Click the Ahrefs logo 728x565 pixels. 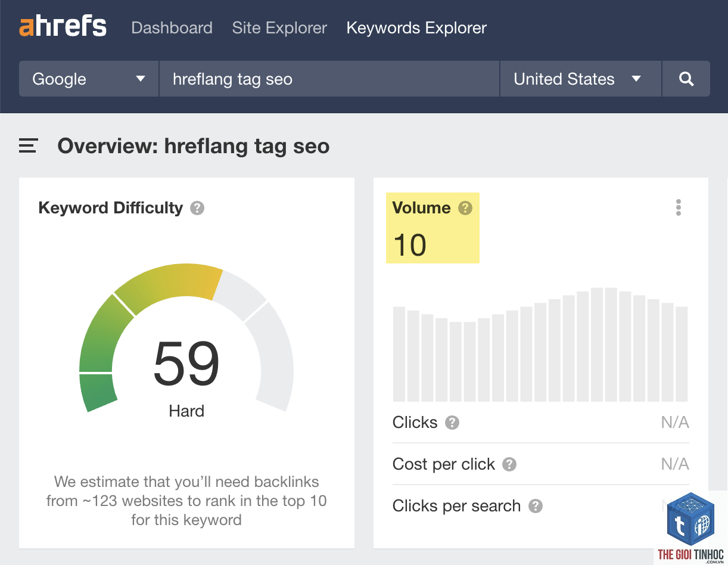pos(63,27)
